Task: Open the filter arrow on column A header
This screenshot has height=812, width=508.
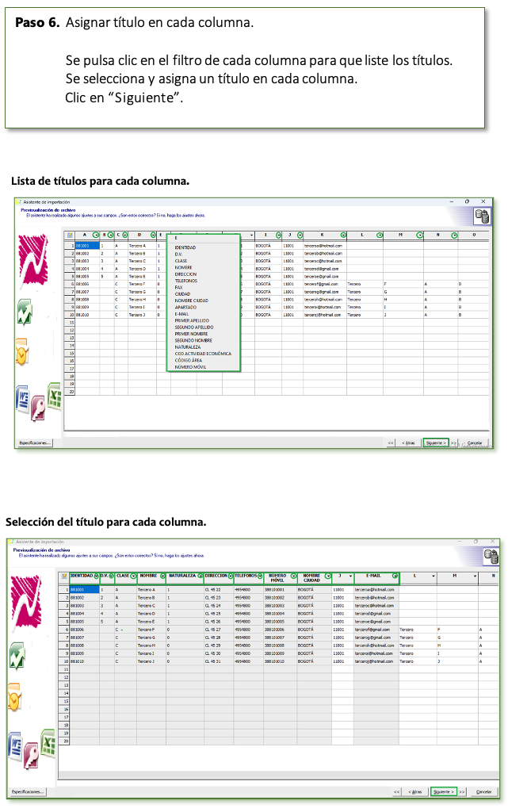Action: point(96,235)
